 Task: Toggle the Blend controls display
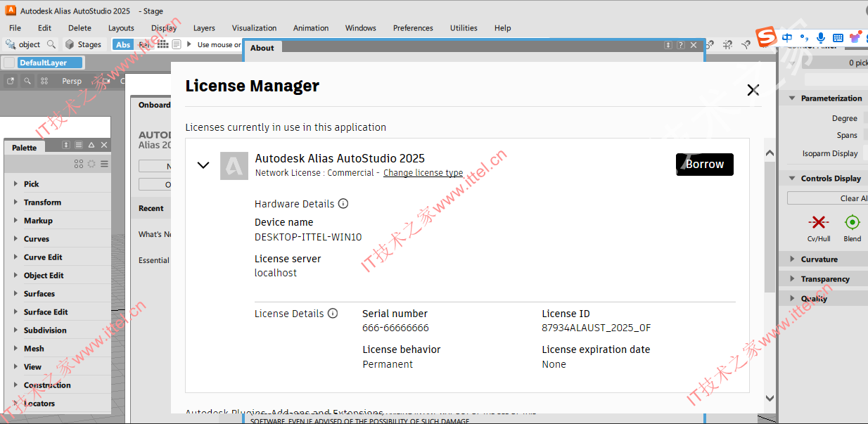(x=853, y=222)
